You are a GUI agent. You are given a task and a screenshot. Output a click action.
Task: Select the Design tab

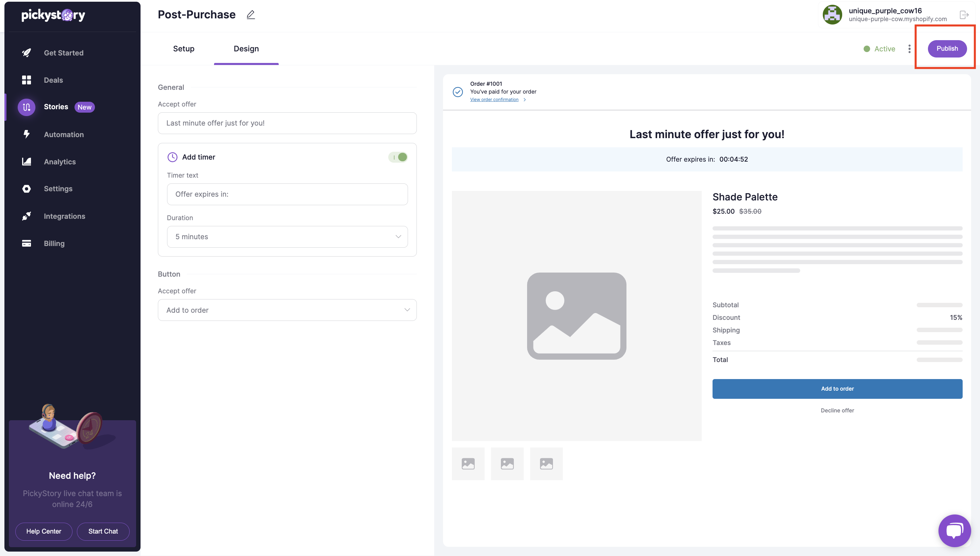pyautogui.click(x=246, y=49)
